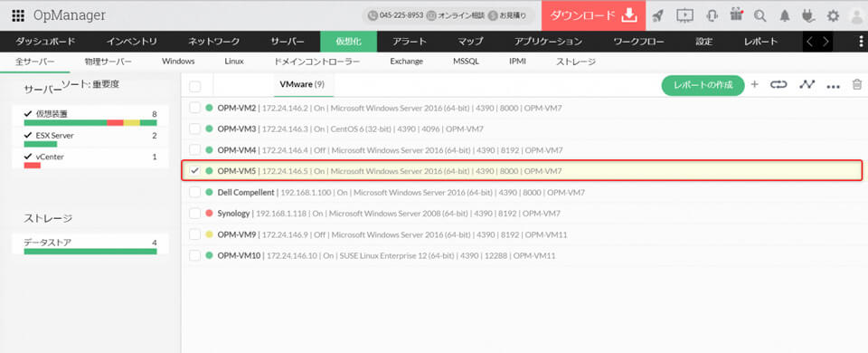
Task: Check the Synology row checkbox
Action: (x=195, y=213)
